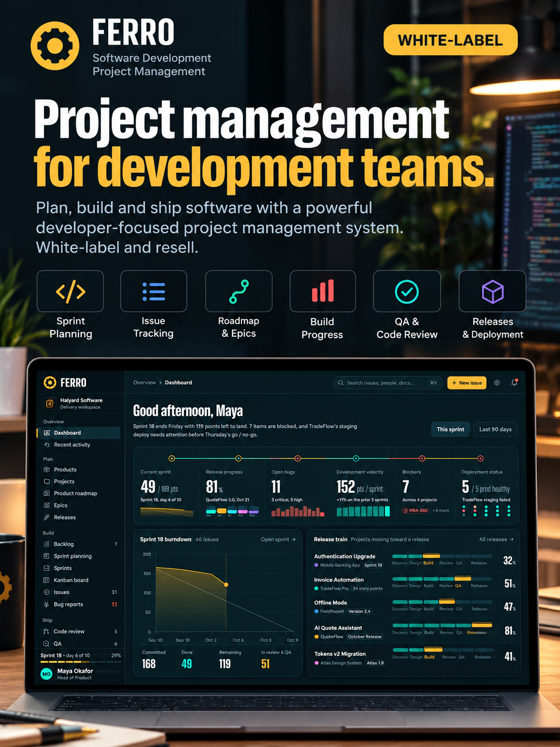Click the October Release tag

pyautogui.click(x=365, y=637)
